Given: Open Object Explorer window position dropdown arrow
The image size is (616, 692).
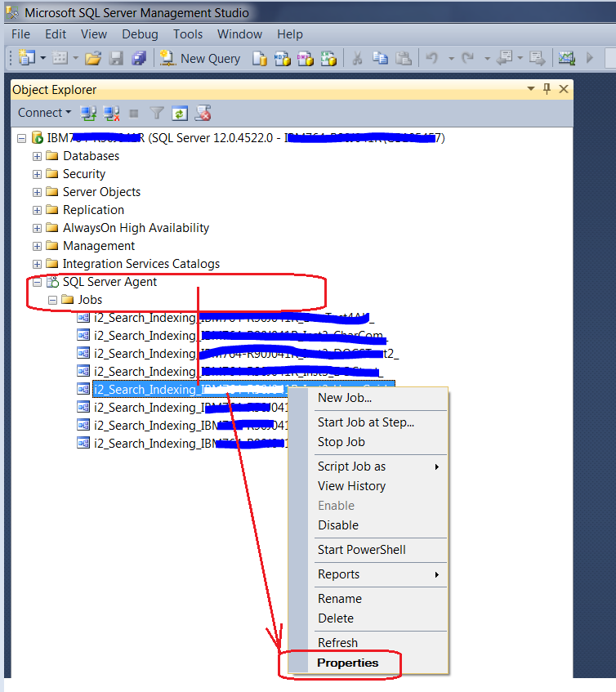Looking at the screenshot, I should click(x=531, y=89).
